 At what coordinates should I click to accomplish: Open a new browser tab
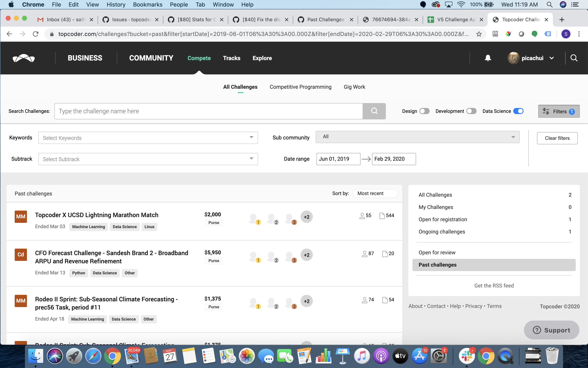[561, 19]
